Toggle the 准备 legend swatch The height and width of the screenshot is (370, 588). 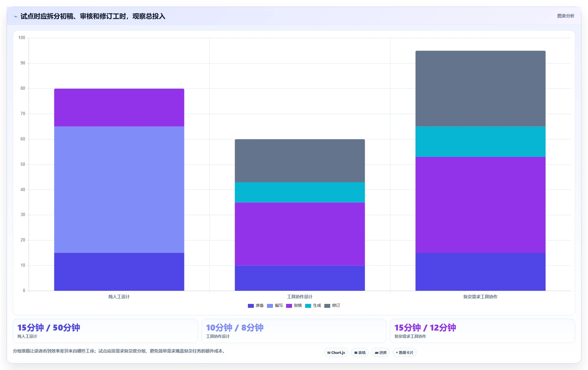(251, 306)
